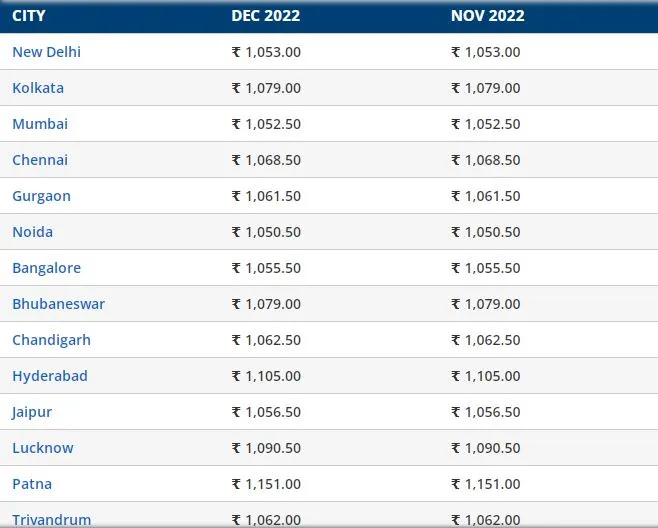Screen dimensions: 658x528
Task: Click the Gurgaon link
Action: pyautogui.click(x=41, y=196)
